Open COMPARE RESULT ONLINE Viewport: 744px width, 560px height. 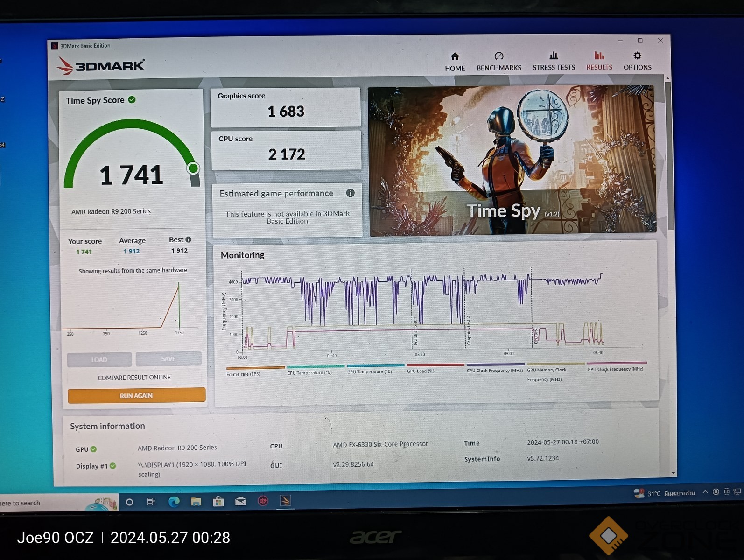[134, 377]
